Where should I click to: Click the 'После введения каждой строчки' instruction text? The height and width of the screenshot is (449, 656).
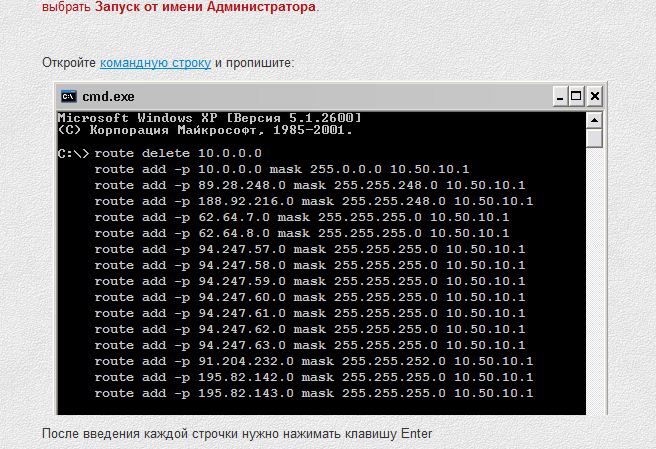tap(238, 434)
